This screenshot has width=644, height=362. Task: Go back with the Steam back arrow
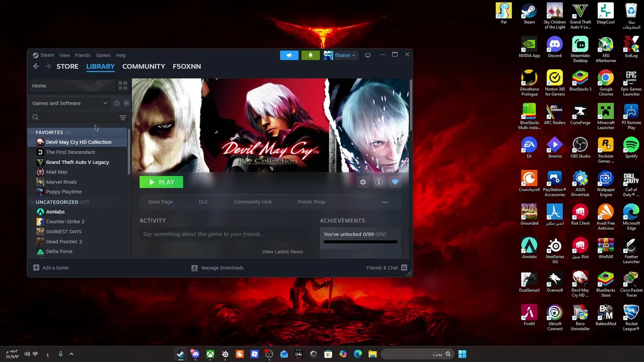pos(36,66)
